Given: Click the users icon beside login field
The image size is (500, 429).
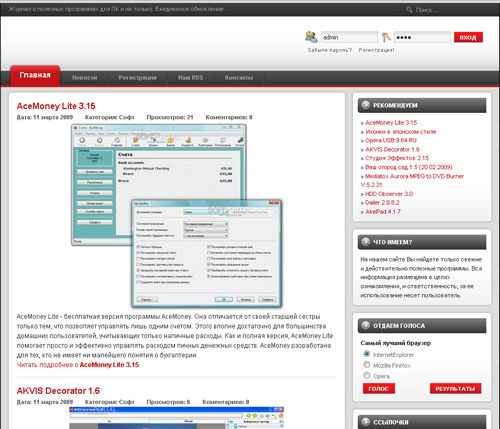Looking at the screenshot, I should point(311,37).
